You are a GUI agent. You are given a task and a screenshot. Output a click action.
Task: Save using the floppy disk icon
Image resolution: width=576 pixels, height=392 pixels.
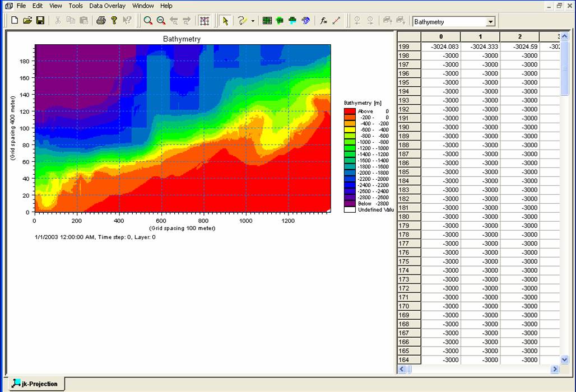click(40, 21)
